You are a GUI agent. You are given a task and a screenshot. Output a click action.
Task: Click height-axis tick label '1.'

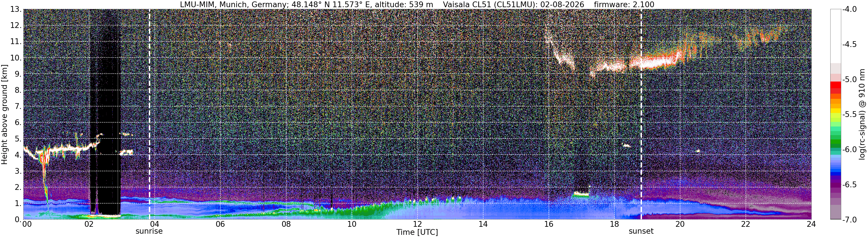[x=18, y=204]
